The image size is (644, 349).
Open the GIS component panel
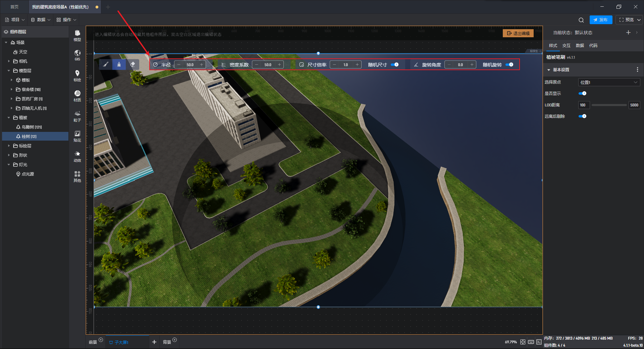[77, 55]
